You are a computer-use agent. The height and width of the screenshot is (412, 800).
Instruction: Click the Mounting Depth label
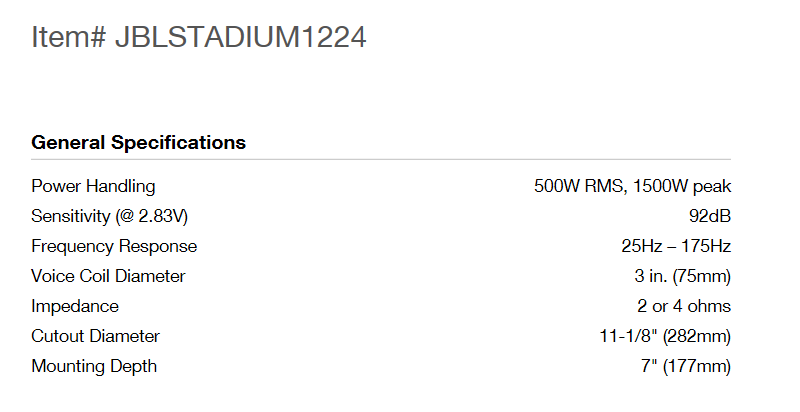pyautogui.click(x=94, y=366)
